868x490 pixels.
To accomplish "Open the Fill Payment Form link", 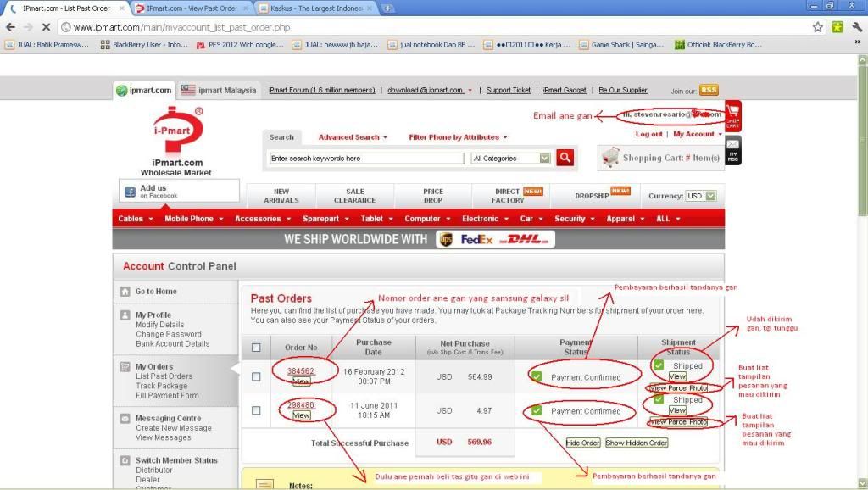I will coord(167,395).
